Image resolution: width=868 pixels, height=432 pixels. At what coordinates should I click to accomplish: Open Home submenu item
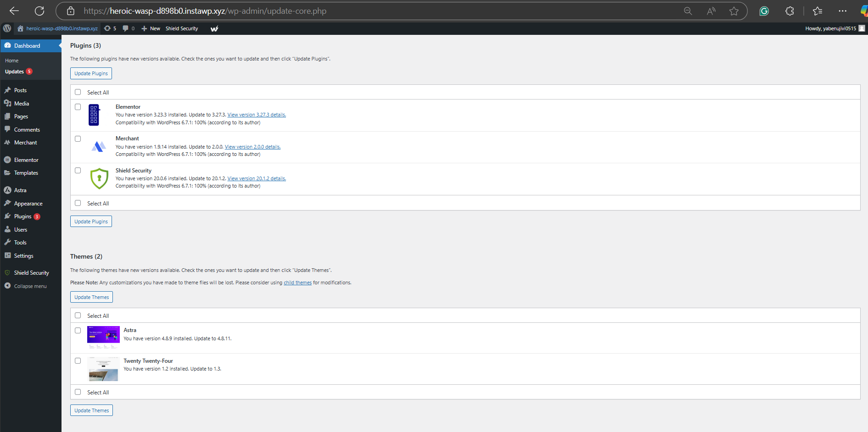(12, 61)
